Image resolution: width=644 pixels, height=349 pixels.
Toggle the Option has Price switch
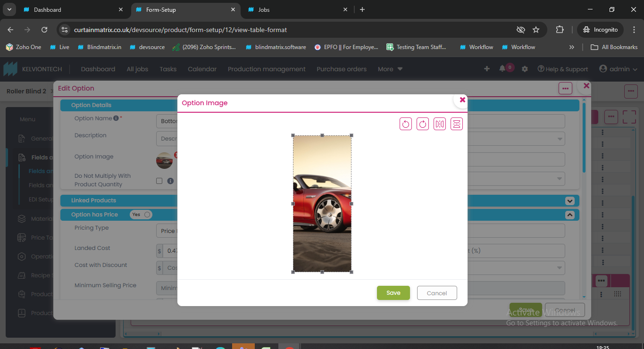(142, 215)
